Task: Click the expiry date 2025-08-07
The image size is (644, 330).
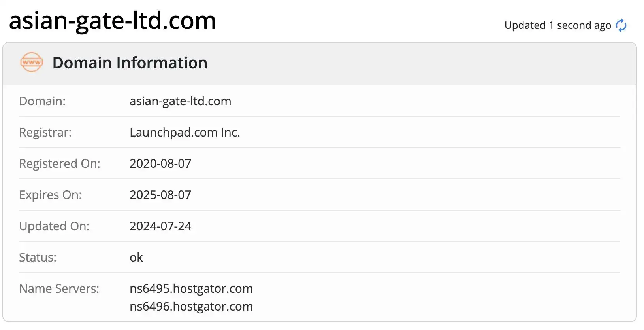Action: tap(160, 195)
